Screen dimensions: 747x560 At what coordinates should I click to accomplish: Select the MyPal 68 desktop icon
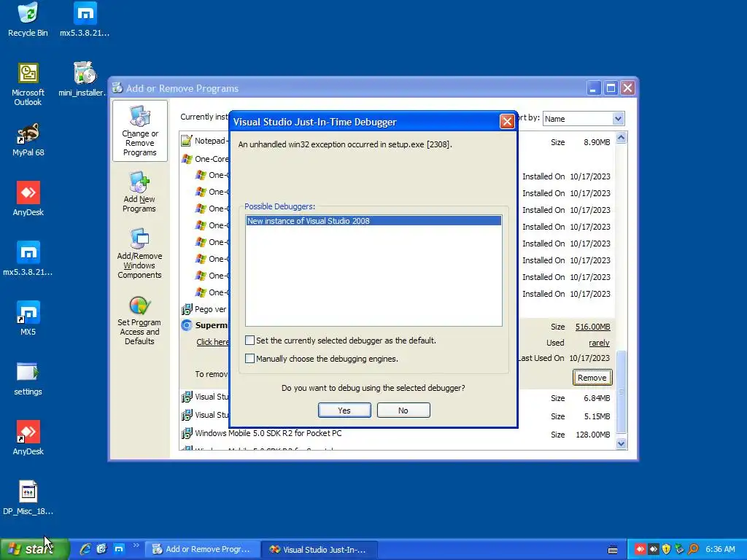(x=28, y=140)
